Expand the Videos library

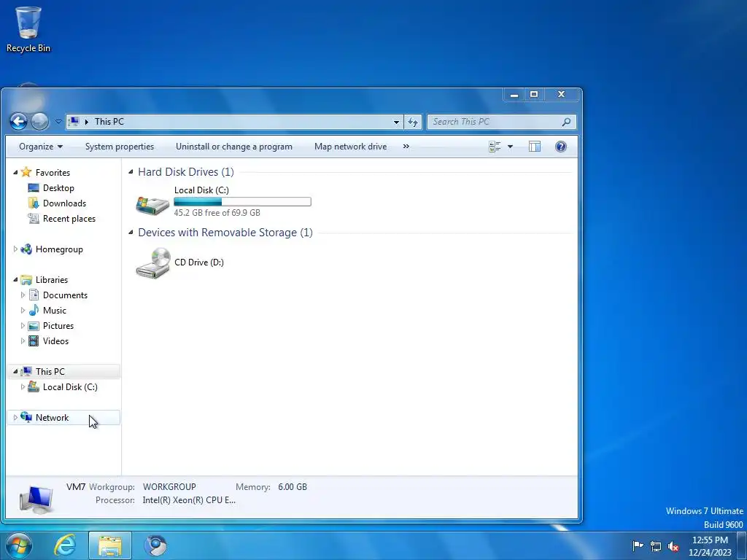tap(23, 341)
